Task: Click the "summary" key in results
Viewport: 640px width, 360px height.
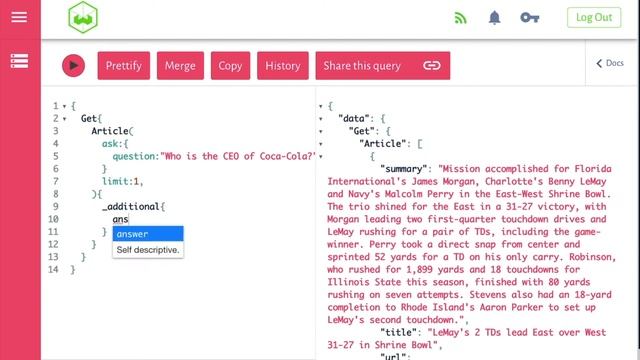Action: [x=403, y=169]
